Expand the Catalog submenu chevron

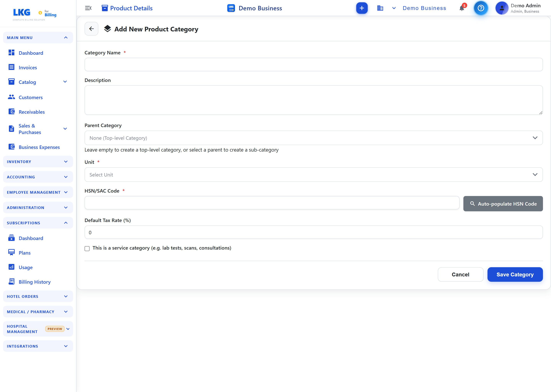click(65, 82)
